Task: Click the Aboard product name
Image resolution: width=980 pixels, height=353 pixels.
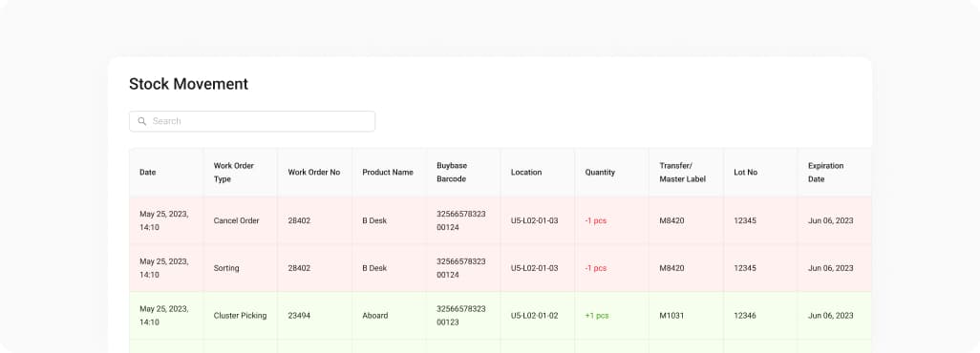Action: 375,316
